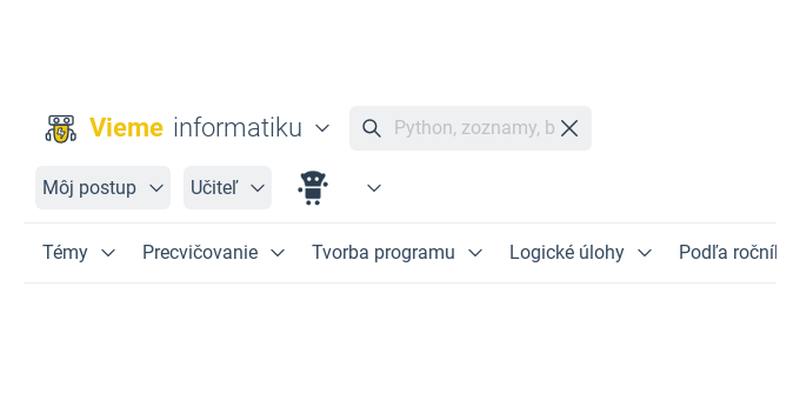Viewport: 800px width, 400px height.
Task: Click the Môj postup button label
Action: pos(89,188)
